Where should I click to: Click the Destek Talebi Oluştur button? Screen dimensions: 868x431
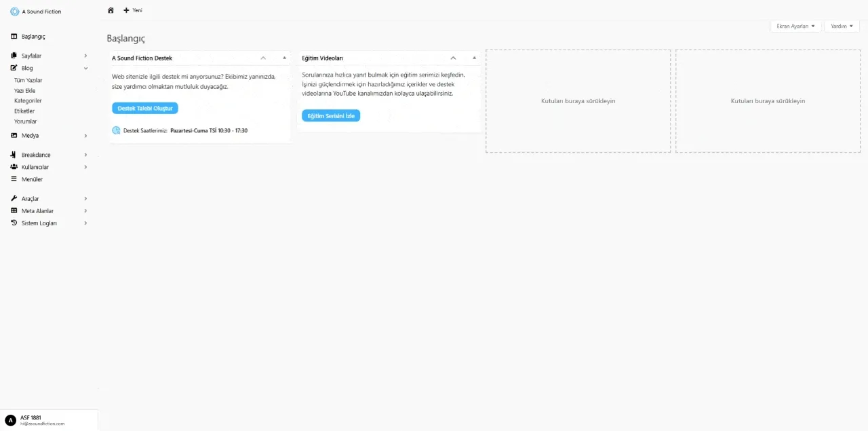(x=144, y=108)
